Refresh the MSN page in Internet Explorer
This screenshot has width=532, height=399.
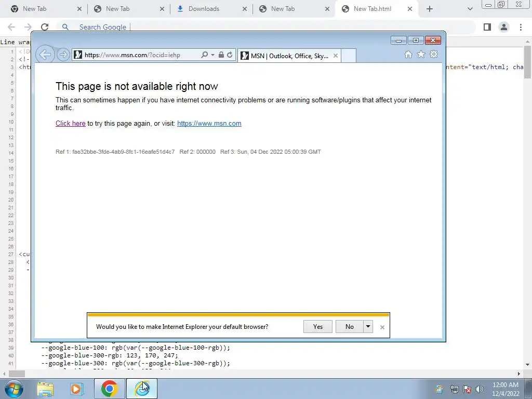tap(230, 55)
